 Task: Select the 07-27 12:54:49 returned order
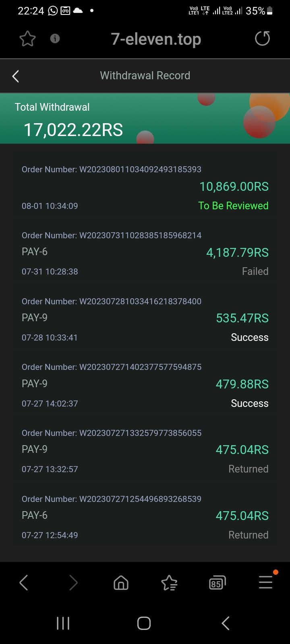[x=145, y=517]
